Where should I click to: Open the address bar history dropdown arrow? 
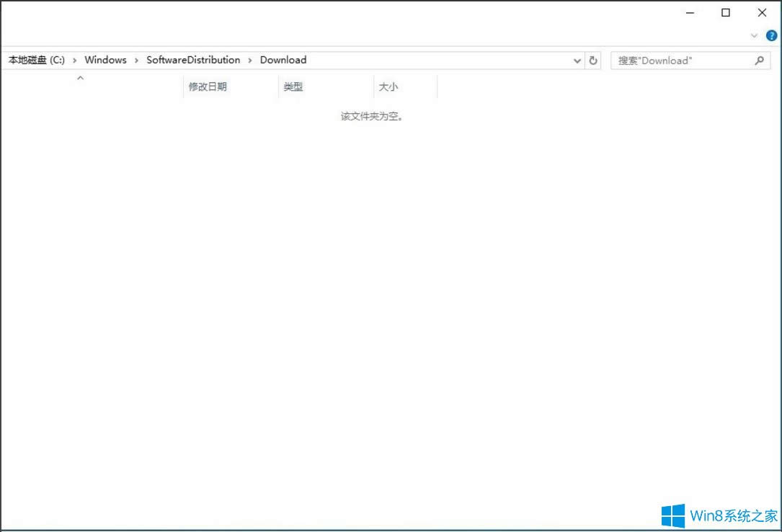click(577, 61)
